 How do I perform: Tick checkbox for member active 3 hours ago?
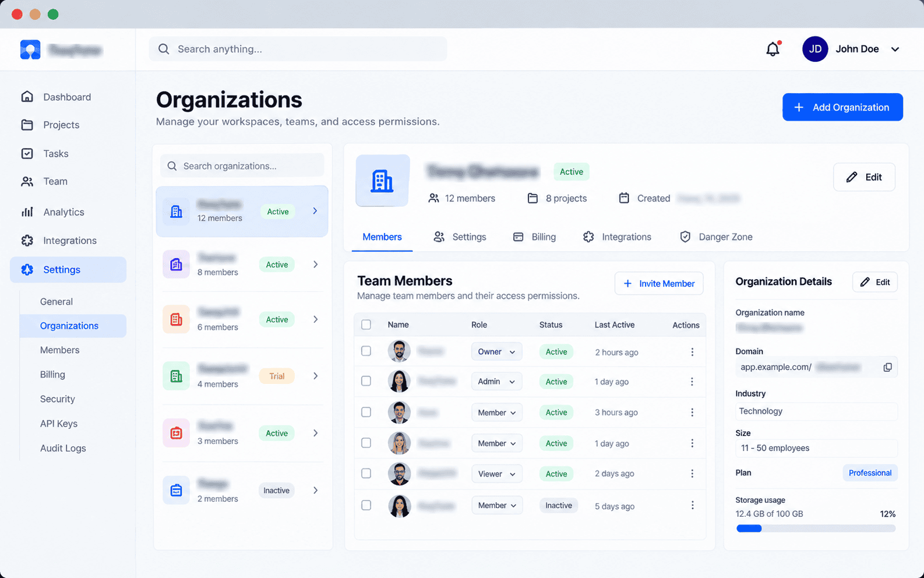click(366, 412)
